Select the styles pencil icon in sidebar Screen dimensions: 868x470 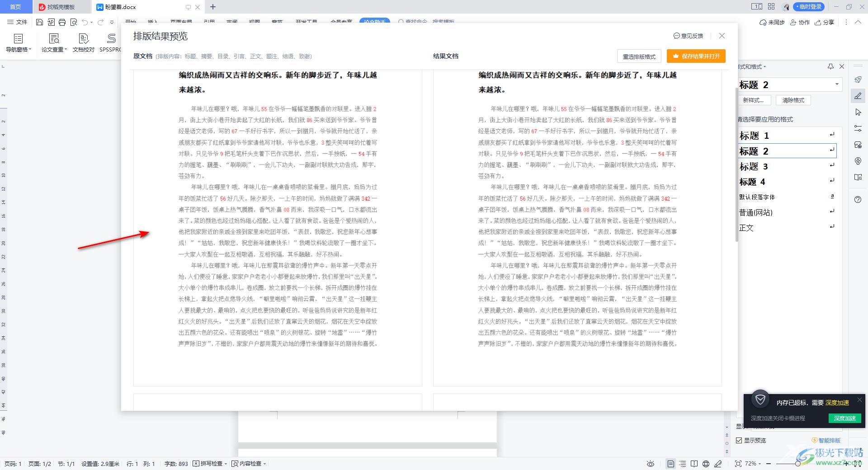[858, 96]
